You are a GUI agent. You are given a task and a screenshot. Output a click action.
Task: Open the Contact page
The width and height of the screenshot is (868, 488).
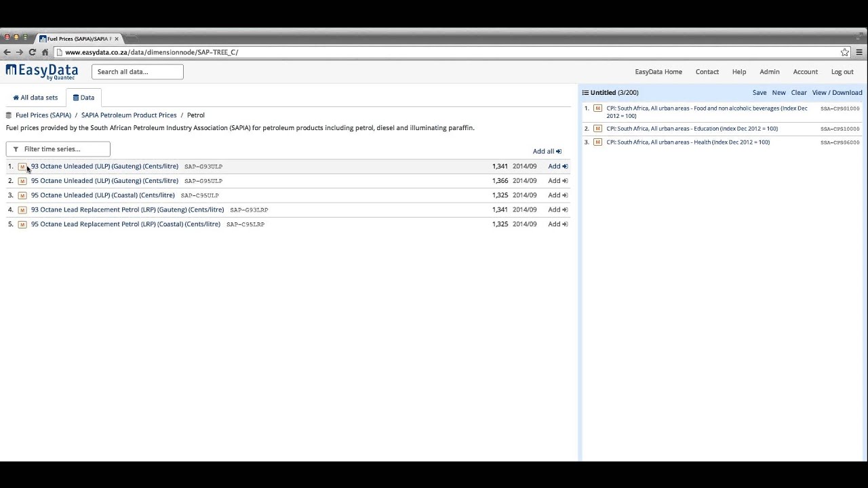pos(707,72)
